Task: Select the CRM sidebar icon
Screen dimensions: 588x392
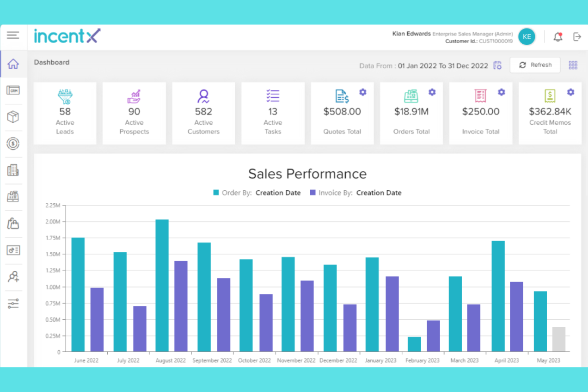Action: pos(13,90)
